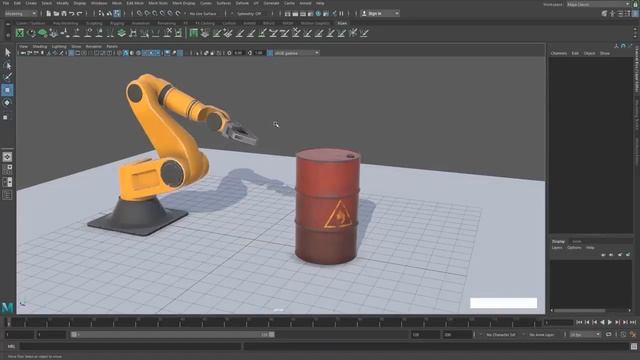This screenshot has width=640, height=360.
Task: Choose the Lasso select tool
Action: tap(7, 65)
